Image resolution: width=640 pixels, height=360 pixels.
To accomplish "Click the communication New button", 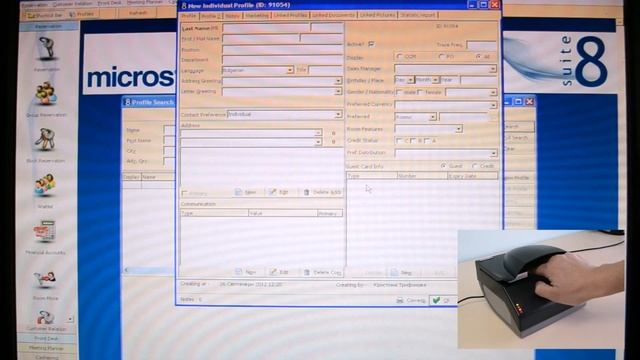I will pyautogui.click(x=246, y=272).
